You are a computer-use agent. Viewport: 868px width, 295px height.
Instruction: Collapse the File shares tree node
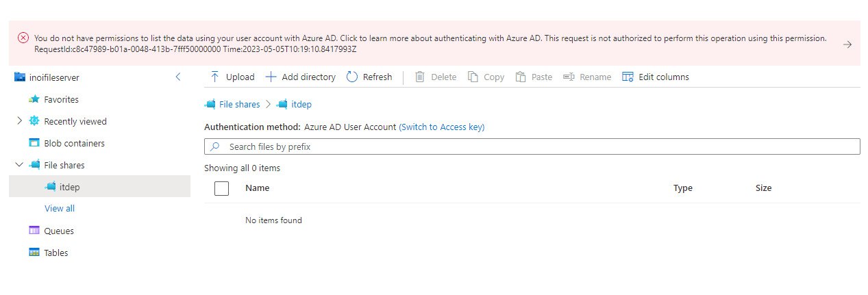[x=19, y=165]
